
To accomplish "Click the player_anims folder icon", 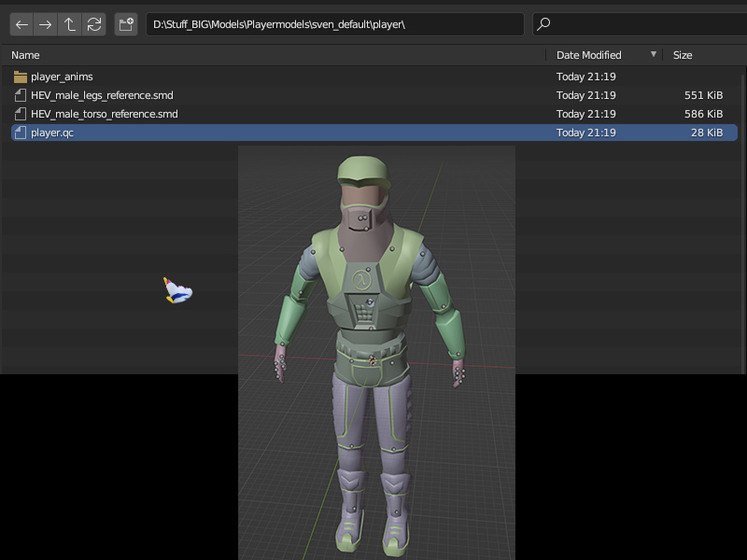I will coord(21,77).
